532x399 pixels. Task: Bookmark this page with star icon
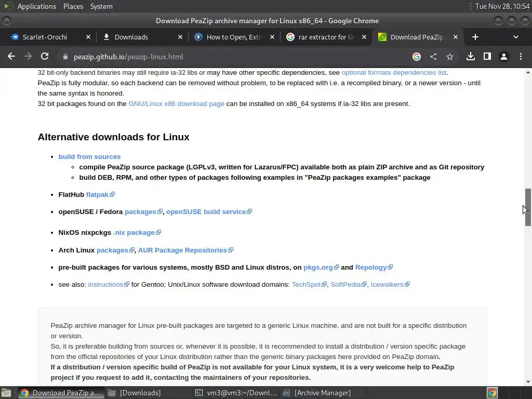(450, 57)
